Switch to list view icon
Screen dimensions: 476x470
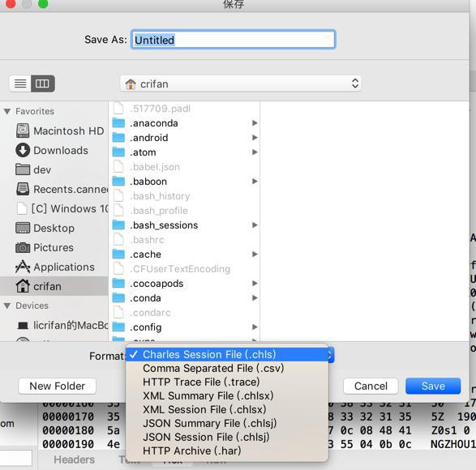click(x=20, y=83)
